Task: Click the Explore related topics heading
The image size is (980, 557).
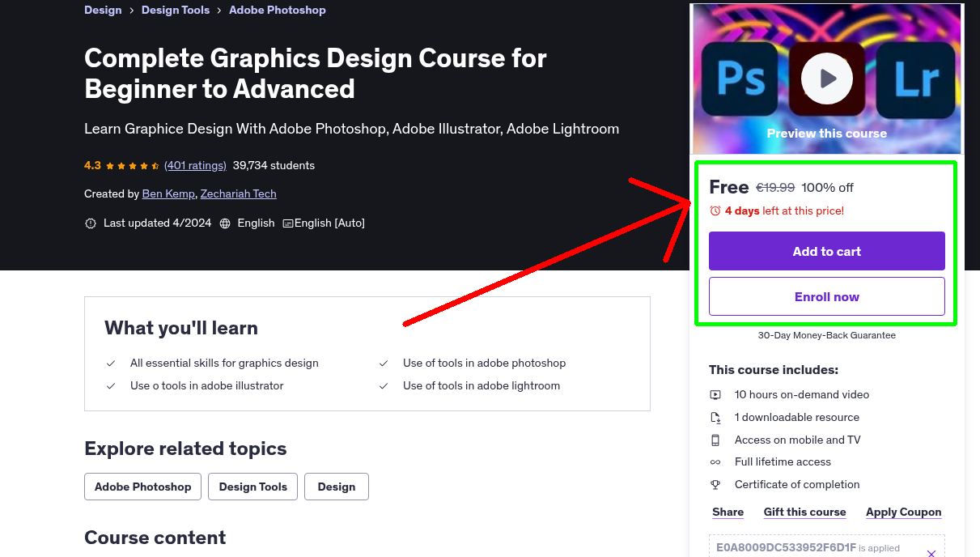Action: [x=185, y=449]
